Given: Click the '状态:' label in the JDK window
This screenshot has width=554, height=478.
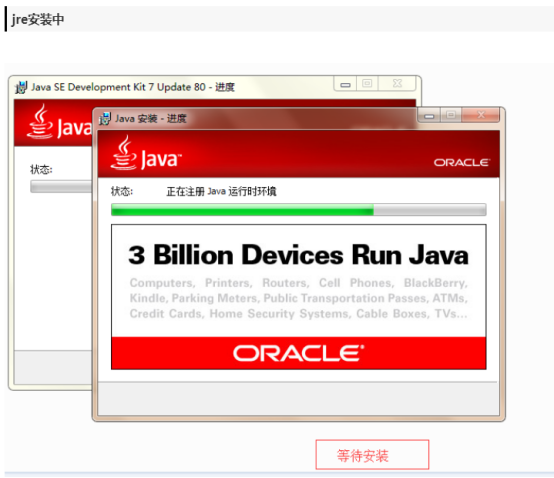Looking at the screenshot, I should point(41,170).
